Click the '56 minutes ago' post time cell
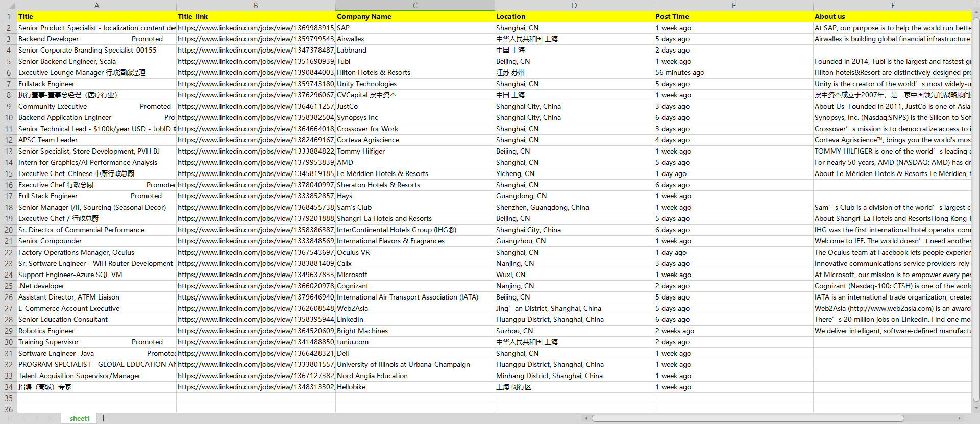This screenshot has height=424, width=980. click(733, 72)
